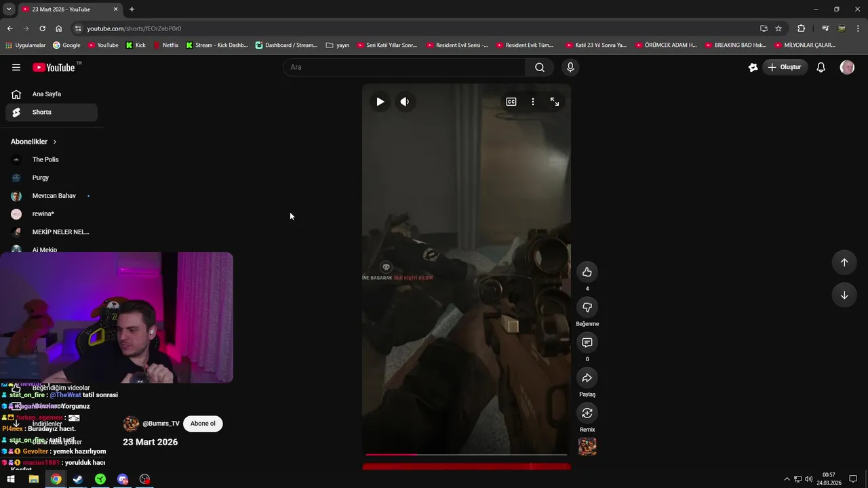Click the Oluştur create button
Viewport: 868px width, 488px height.
[x=785, y=67]
